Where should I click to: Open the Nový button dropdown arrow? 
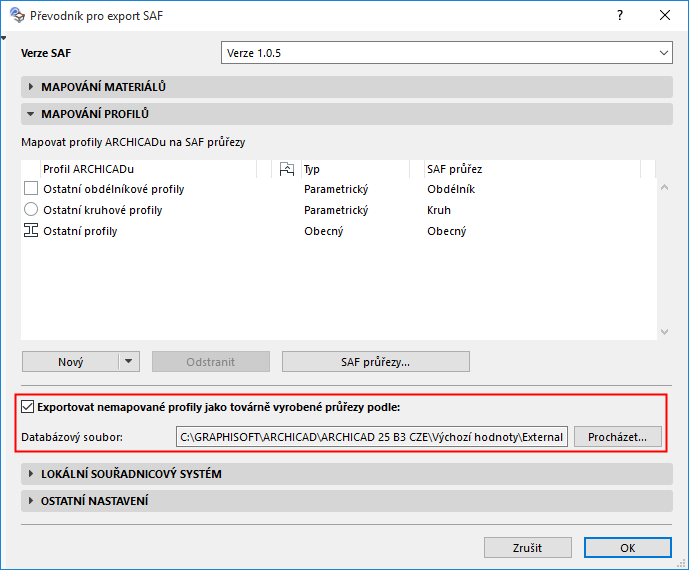129,361
